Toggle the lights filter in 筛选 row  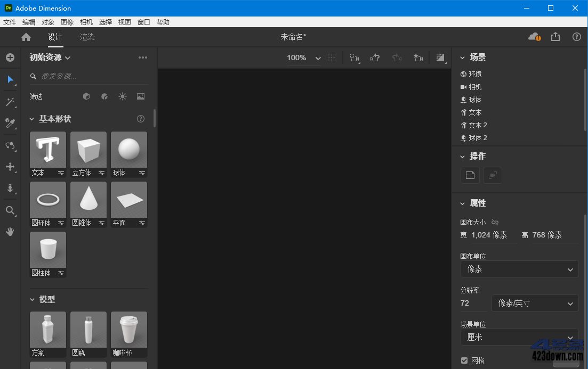coord(122,96)
